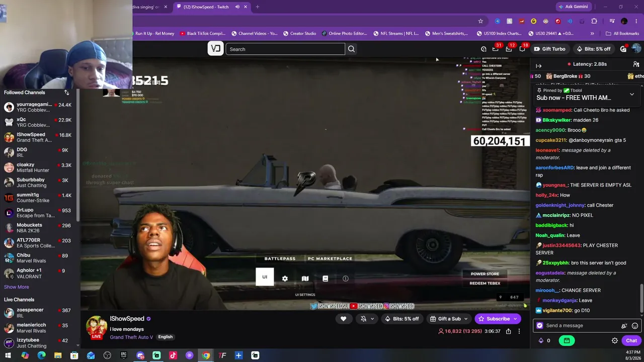Toggle the chat identity badge in message box
The image size is (644, 362).
point(540,326)
